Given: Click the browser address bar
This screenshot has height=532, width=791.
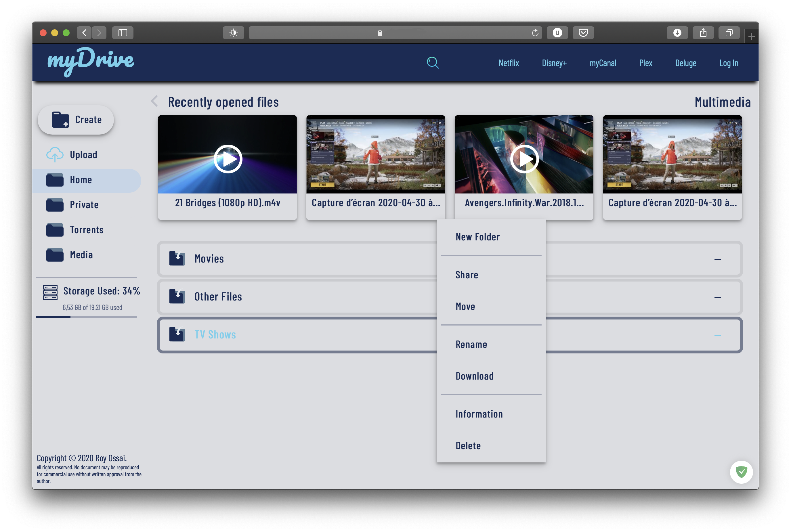Looking at the screenshot, I should 395,32.
